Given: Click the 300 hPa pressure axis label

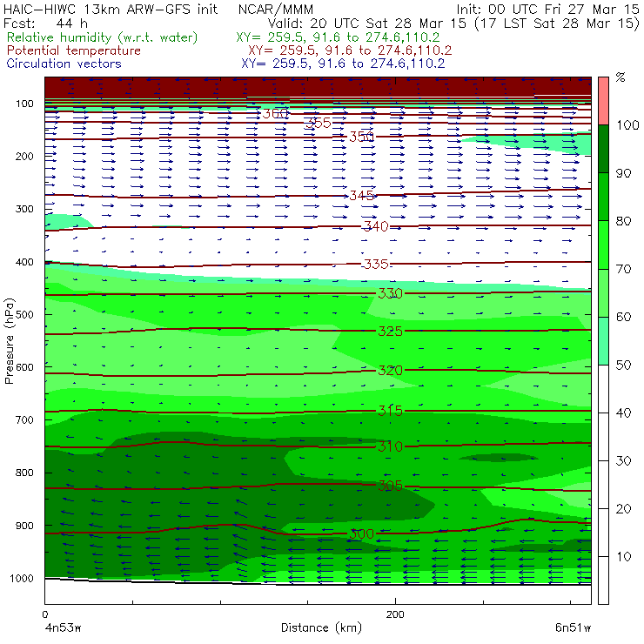Looking at the screenshot, I should click(x=24, y=209).
